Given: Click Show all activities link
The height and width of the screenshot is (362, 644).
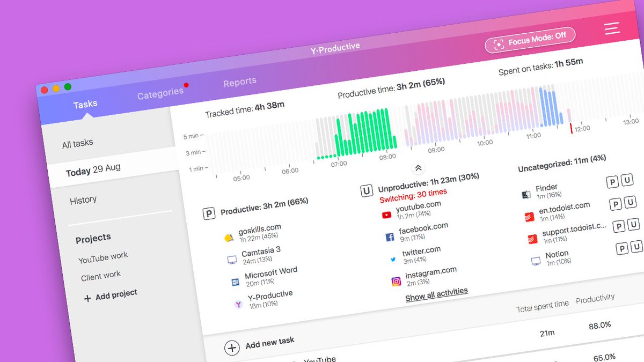Looking at the screenshot, I should point(437,294).
